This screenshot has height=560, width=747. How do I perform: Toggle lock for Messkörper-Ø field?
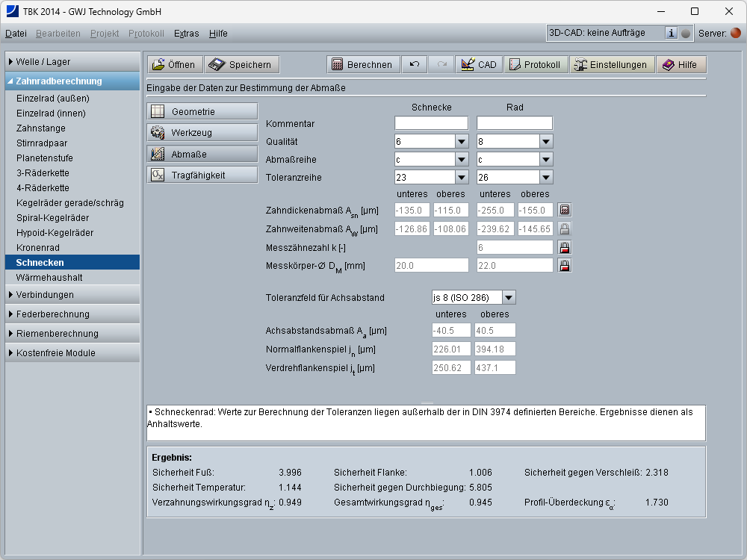click(565, 265)
